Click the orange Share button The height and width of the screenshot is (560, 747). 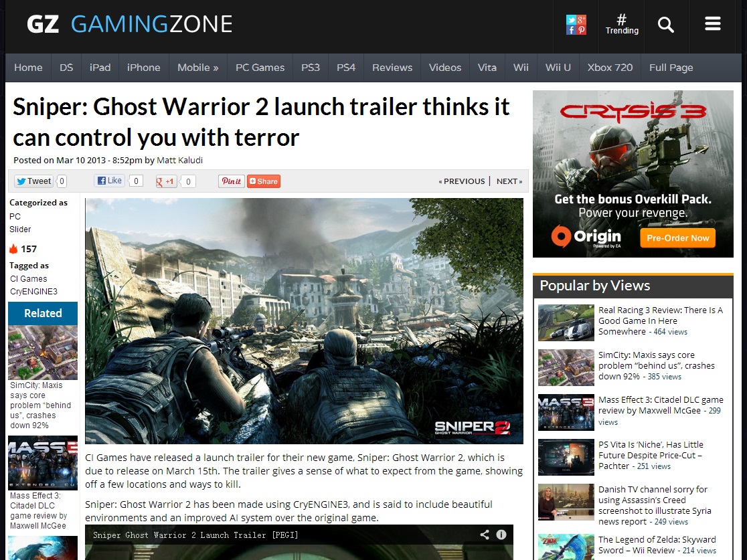pyautogui.click(x=264, y=181)
